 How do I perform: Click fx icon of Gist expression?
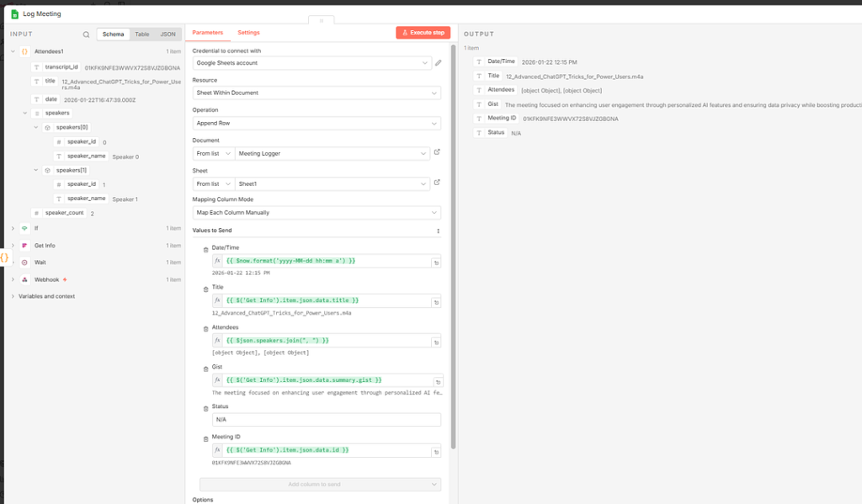pyautogui.click(x=217, y=379)
